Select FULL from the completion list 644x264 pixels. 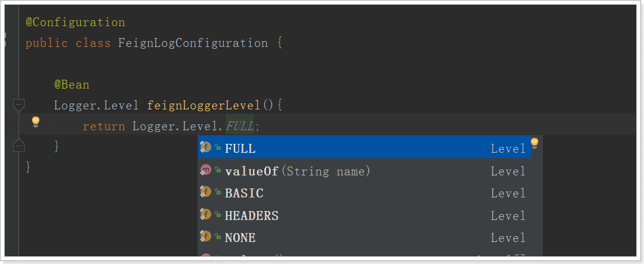tap(240, 149)
